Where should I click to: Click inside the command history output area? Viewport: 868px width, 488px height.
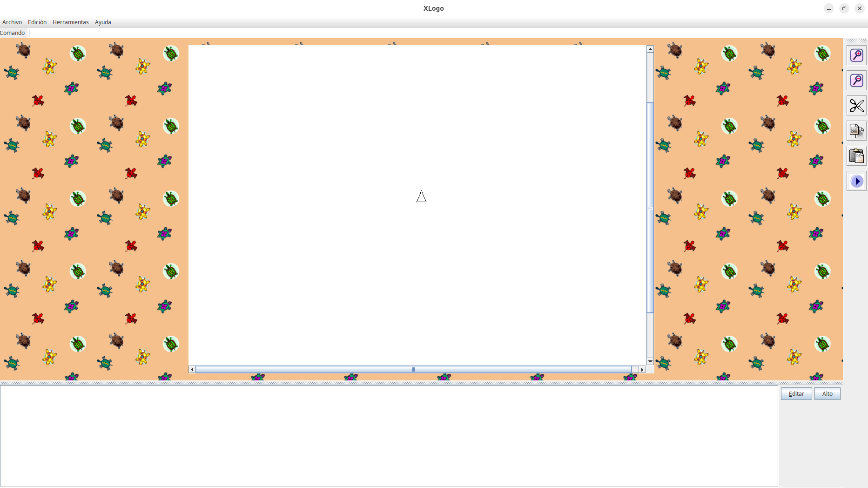coord(389,436)
